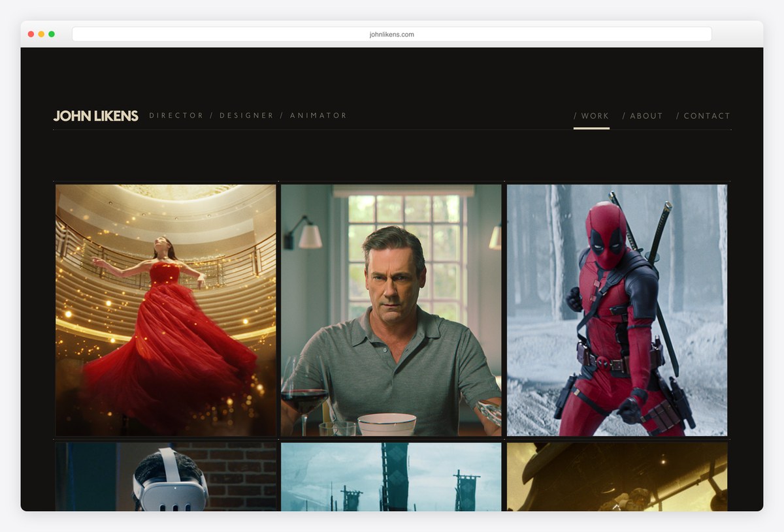Open the man in polo shirt thumbnail
The height and width of the screenshot is (532, 784).
391,310
